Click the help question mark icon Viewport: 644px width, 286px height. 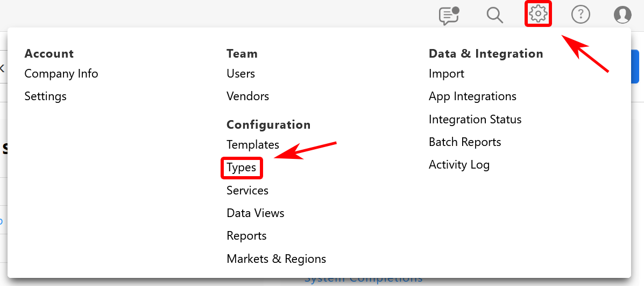click(581, 15)
